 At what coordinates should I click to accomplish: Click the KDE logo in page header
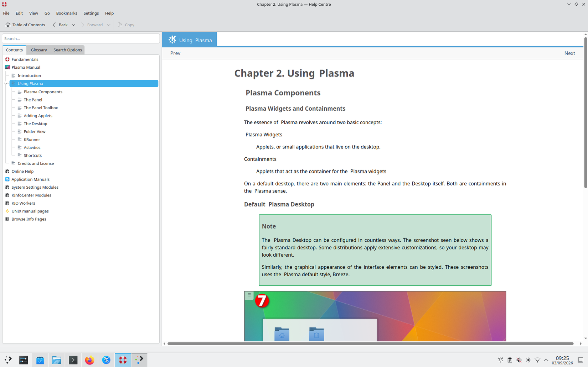(x=172, y=40)
